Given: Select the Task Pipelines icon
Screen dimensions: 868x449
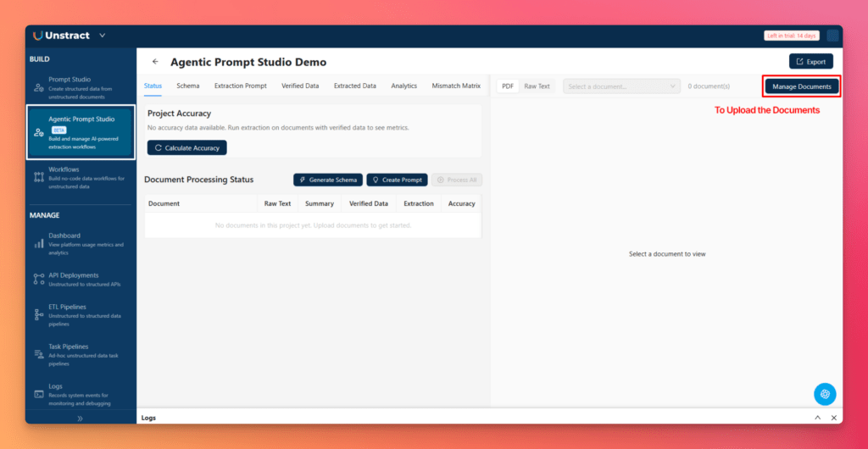Looking at the screenshot, I should [x=39, y=354].
